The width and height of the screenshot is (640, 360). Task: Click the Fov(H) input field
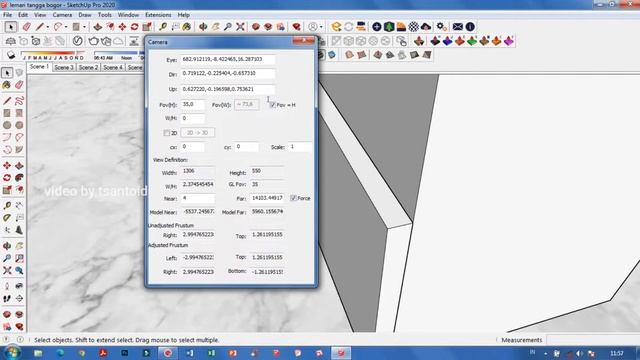point(193,104)
